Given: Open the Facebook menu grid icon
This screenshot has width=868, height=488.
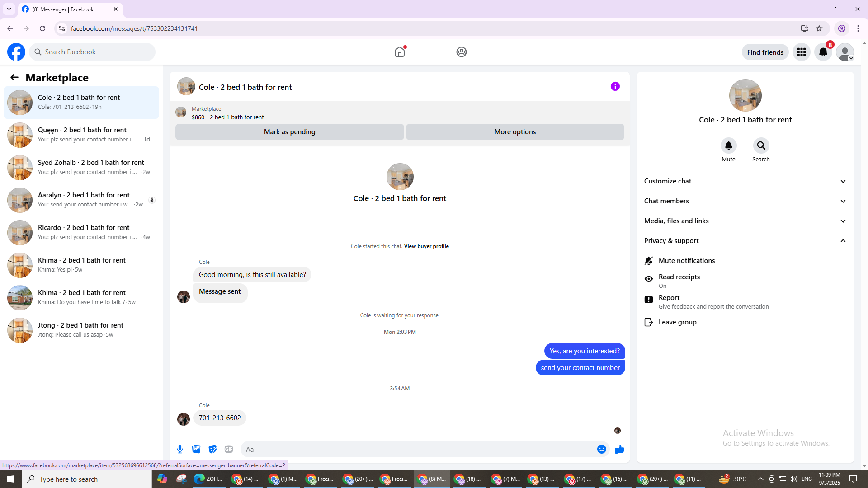Looking at the screenshot, I should 802,52.
